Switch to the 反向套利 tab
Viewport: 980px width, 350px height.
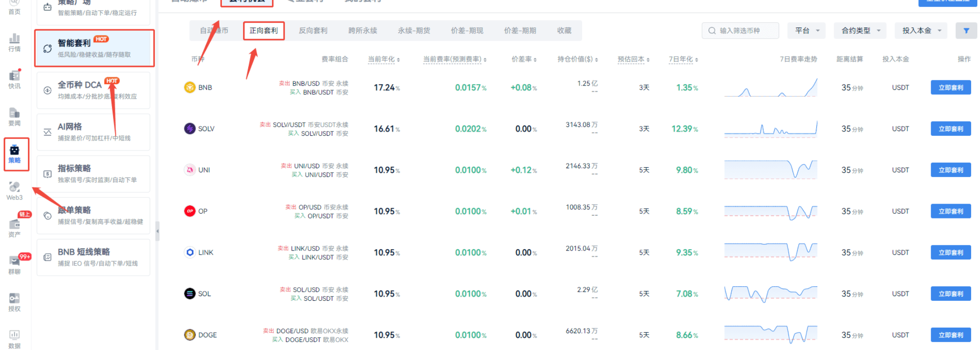pyautogui.click(x=313, y=31)
